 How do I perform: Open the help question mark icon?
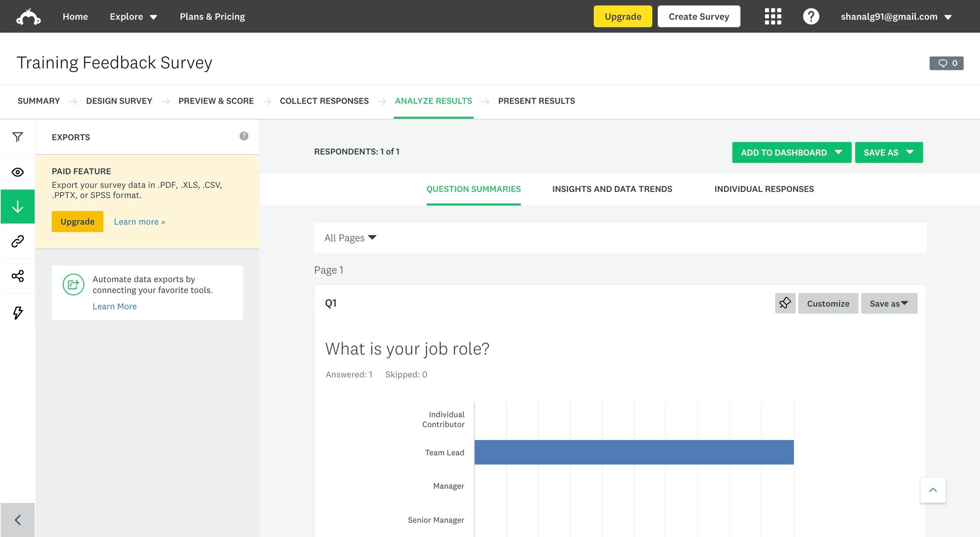(x=811, y=16)
